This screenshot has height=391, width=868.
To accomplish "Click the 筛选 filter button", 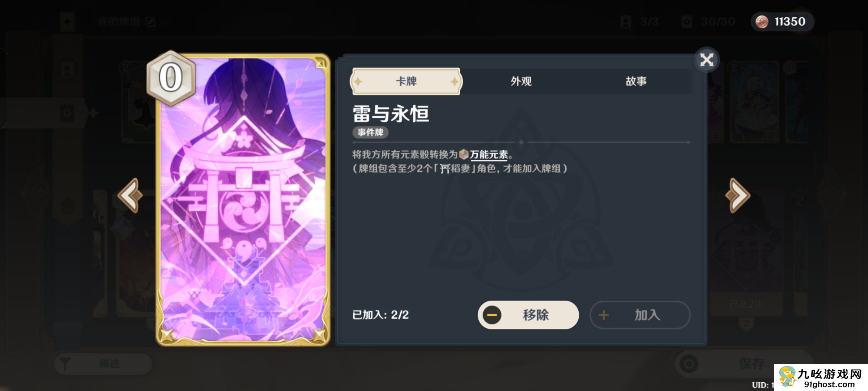I will pos(103,363).
